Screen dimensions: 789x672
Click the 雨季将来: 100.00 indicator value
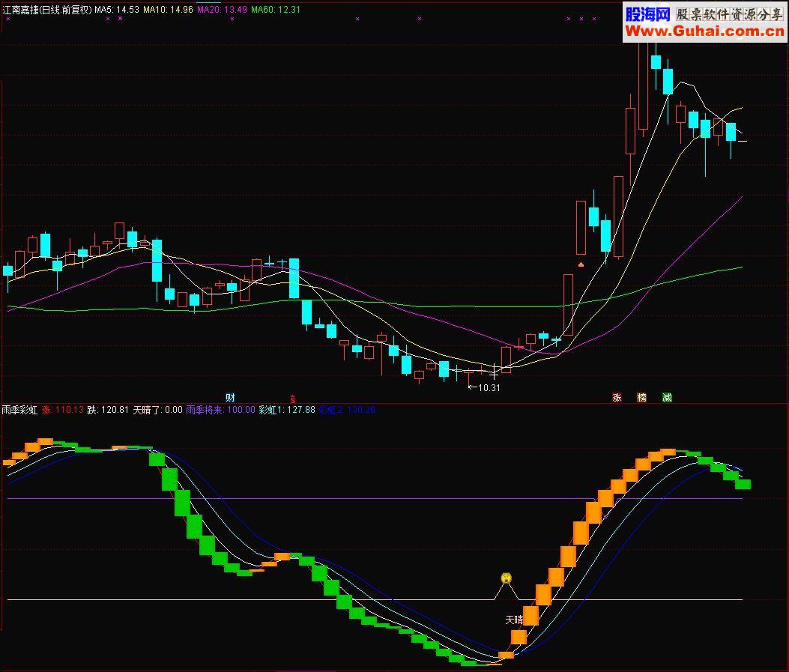point(221,410)
